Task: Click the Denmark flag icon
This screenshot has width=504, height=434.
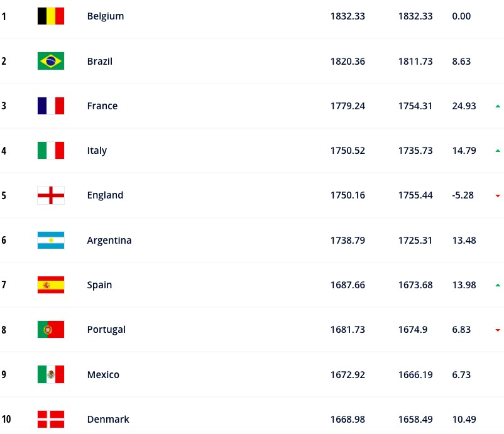Action: coord(51,419)
